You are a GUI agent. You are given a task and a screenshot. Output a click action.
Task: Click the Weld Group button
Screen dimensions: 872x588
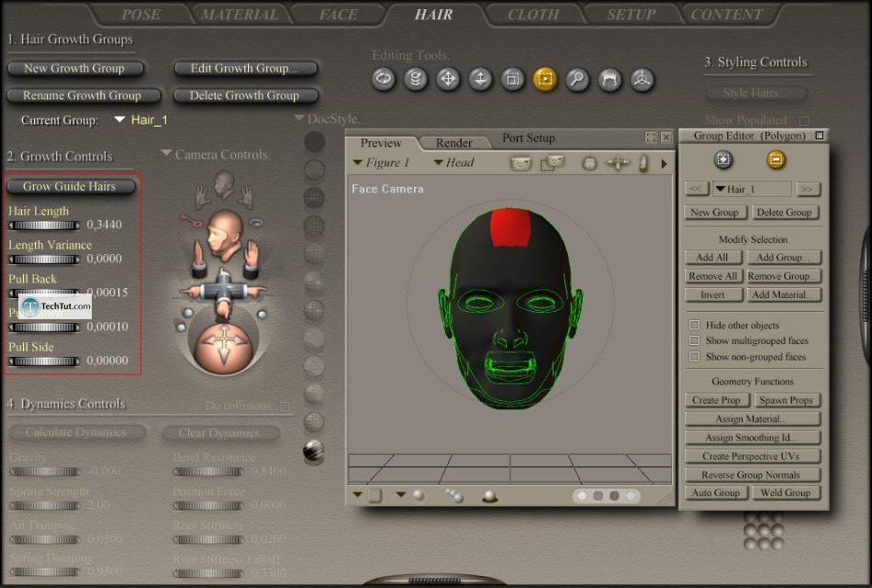(x=787, y=493)
